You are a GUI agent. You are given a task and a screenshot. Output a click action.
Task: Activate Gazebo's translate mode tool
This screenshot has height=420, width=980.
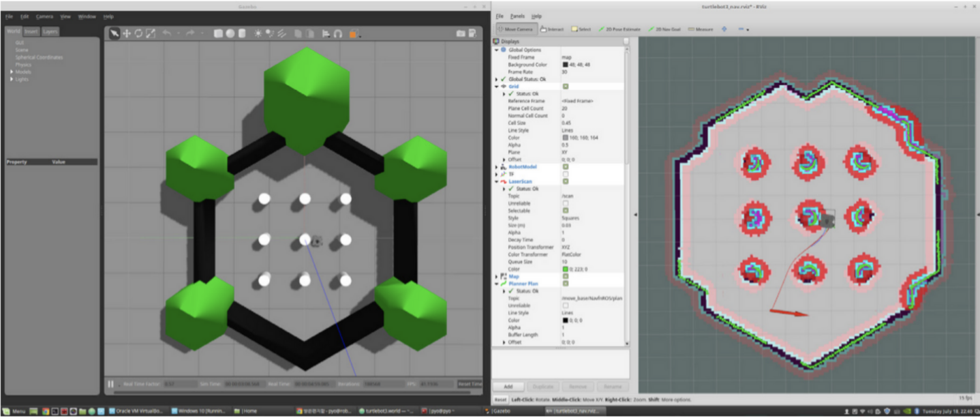tap(127, 33)
